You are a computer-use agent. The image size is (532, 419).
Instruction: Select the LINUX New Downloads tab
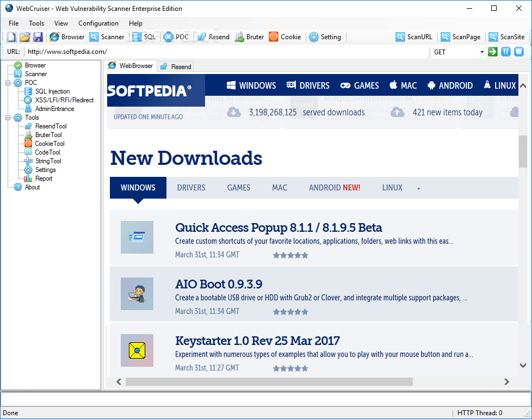tap(392, 188)
